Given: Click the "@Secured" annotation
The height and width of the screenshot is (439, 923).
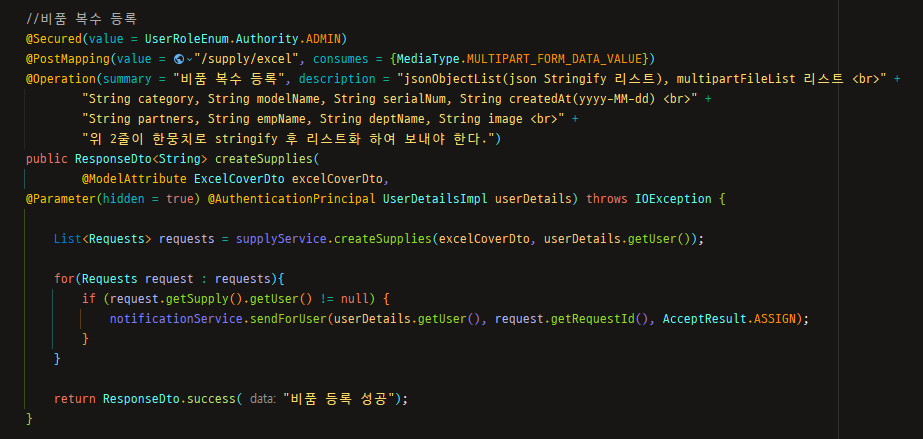Looking at the screenshot, I should pos(54,39).
